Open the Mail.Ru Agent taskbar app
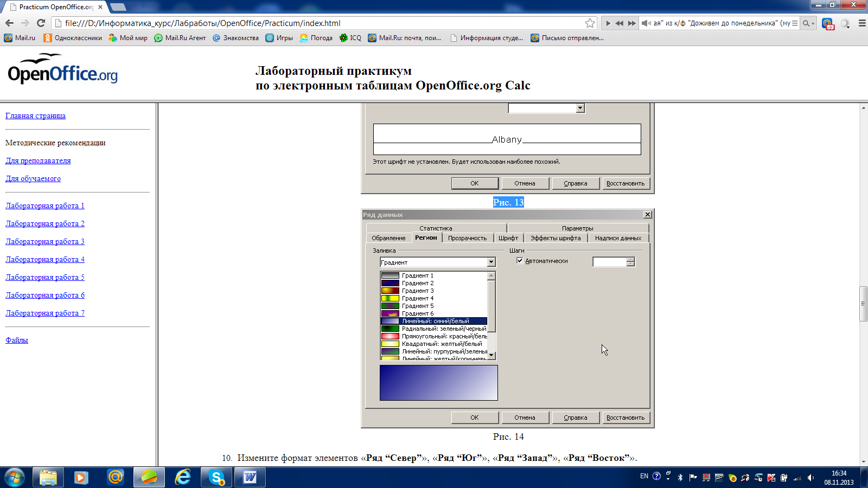This screenshot has width=868, height=488. coord(116,477)
